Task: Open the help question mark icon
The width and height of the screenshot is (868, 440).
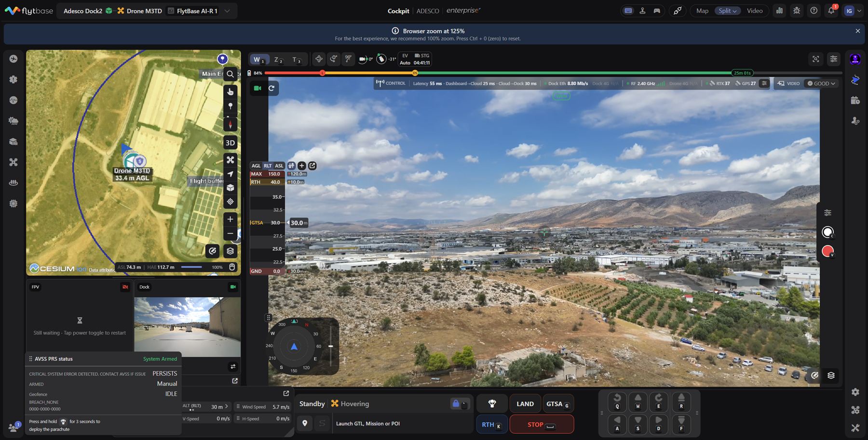Action: pyautogui.click(x=814, y=11)
